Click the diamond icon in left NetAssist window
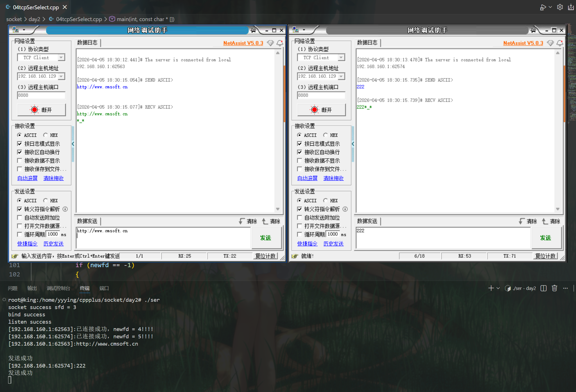 pos(270,43)
